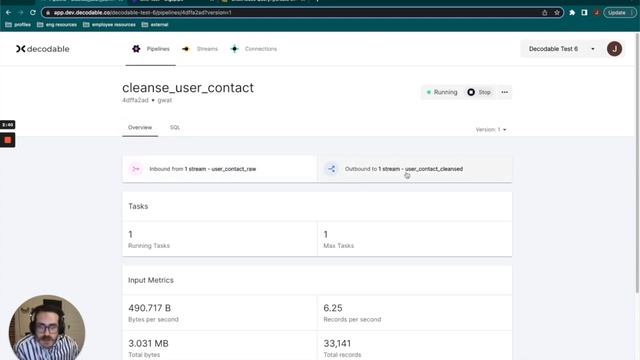Click the recording timer display

(8, 125)
